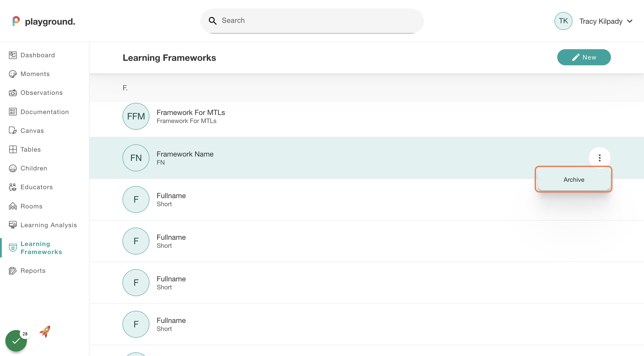
Task: Select the Moments camera icon
Action: click(x=13, y=74)
